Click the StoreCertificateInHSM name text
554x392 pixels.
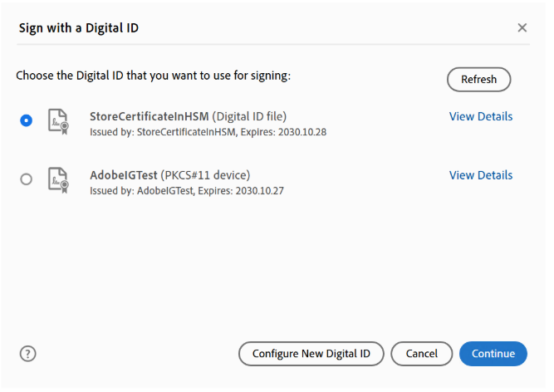pyautogui.click(x=150, y=116)
